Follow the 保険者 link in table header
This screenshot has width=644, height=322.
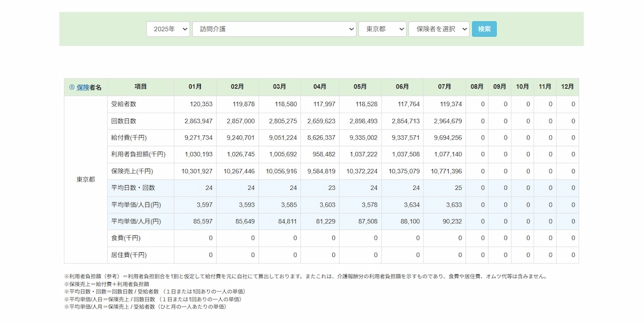(x=83, y=87)
